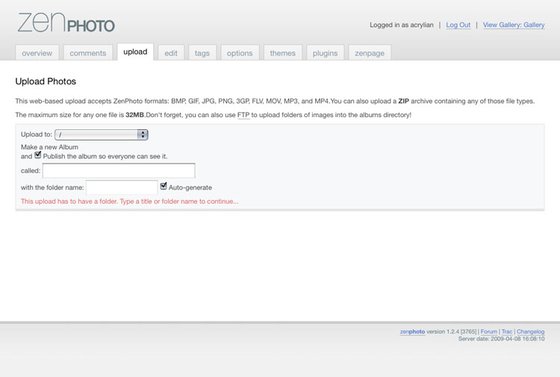
Task: Toggle the Auto-generate checkbox
Action: [164, 186]
